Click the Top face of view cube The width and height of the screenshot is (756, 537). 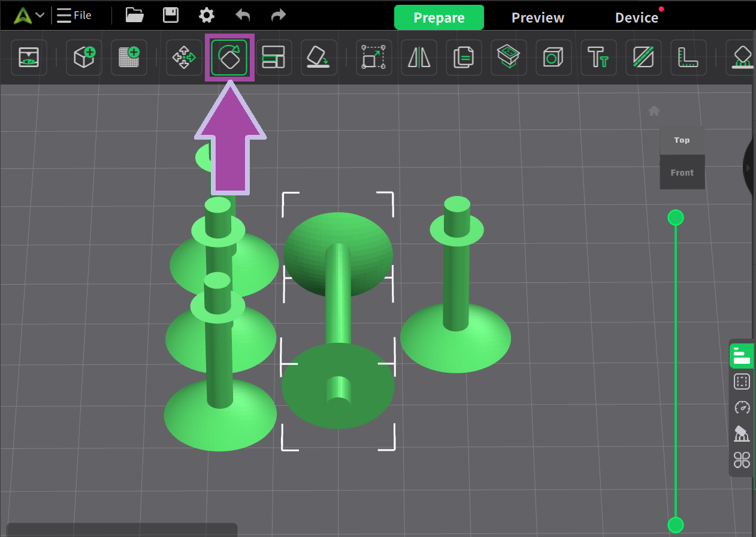pyautogui.click(x=682, y=140)
